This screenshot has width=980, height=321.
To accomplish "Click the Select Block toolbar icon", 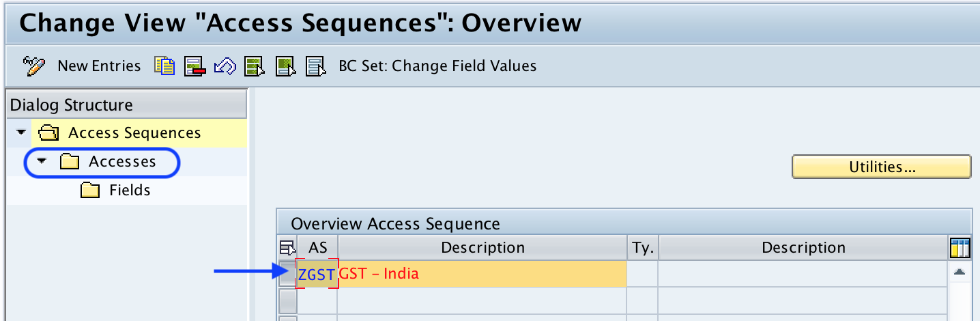I will pyautogui.click(x=285, y=66).
